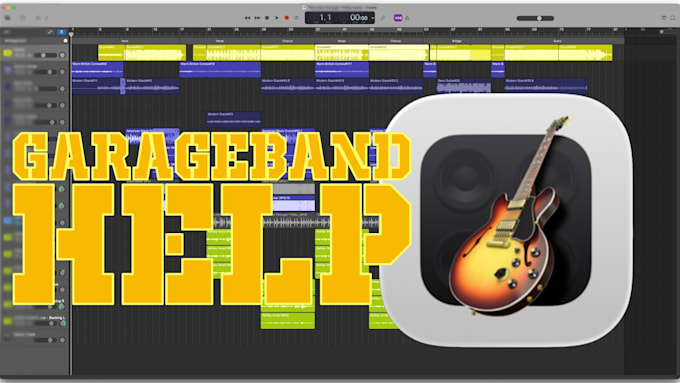Click the drummer track pan knob
This screenshot has width=680, height=383.
point(62,55)
